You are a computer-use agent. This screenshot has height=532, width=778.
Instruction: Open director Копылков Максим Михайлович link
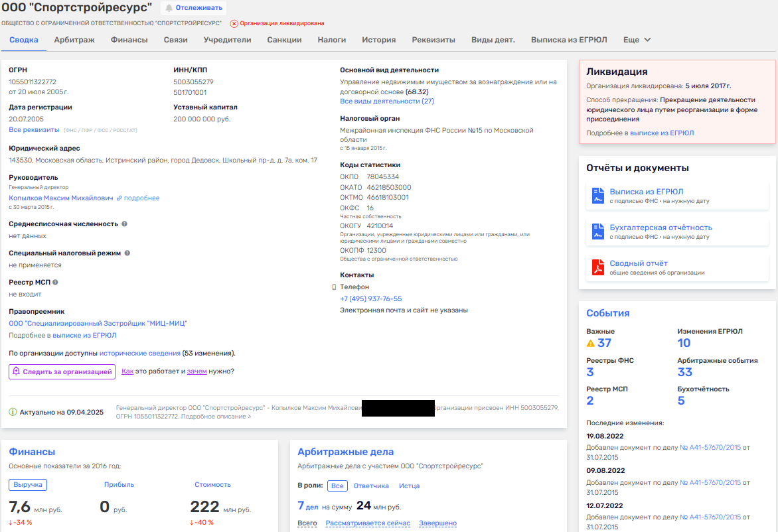pyautogui.click(x=61, y=198)
